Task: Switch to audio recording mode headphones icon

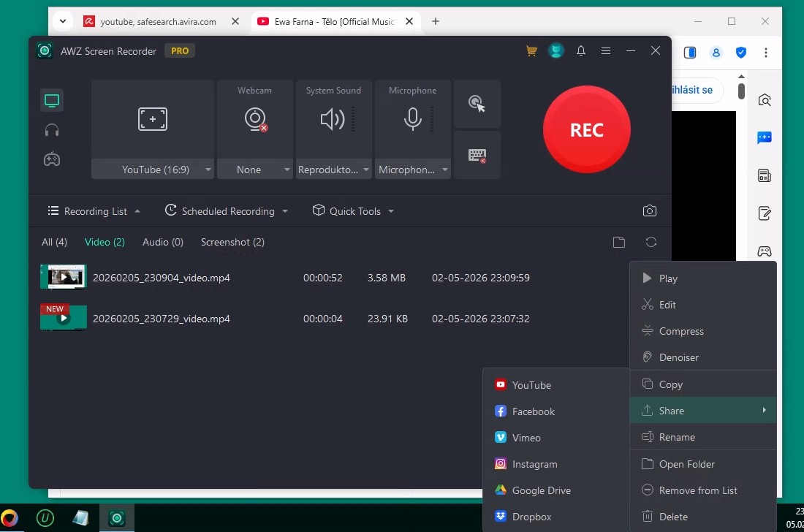Action: 51,130
